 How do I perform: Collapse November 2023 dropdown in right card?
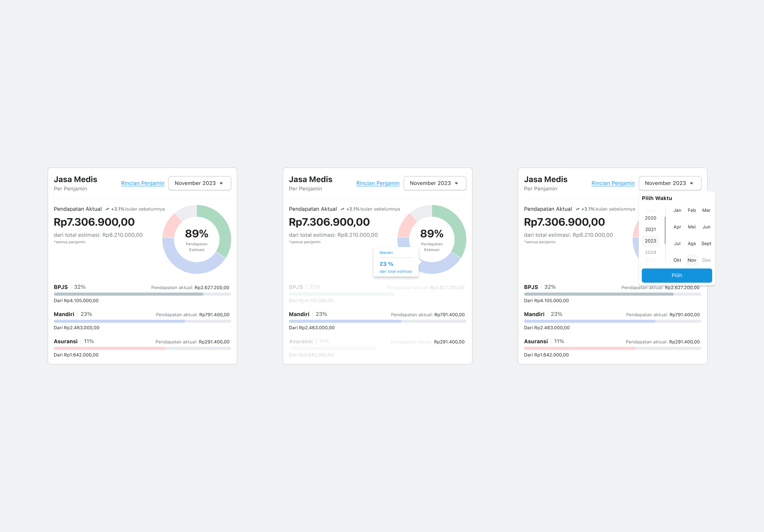[669, 183]
